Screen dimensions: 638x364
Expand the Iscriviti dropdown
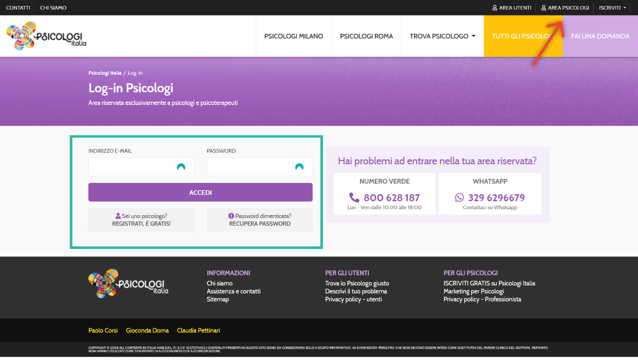(613, 8)
